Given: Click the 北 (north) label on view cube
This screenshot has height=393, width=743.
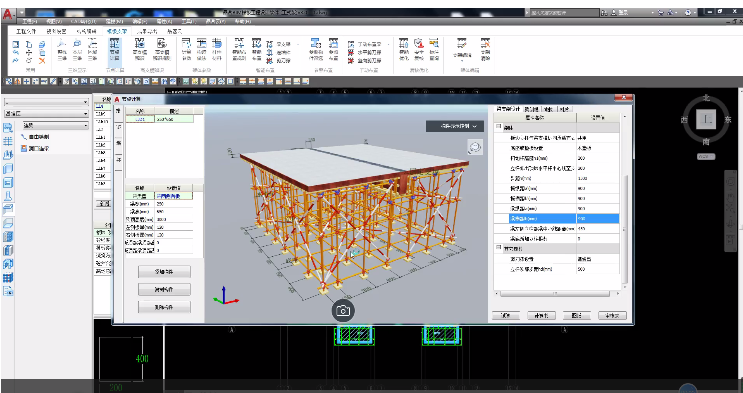Looking at the screenshot, I should (706, 98).
